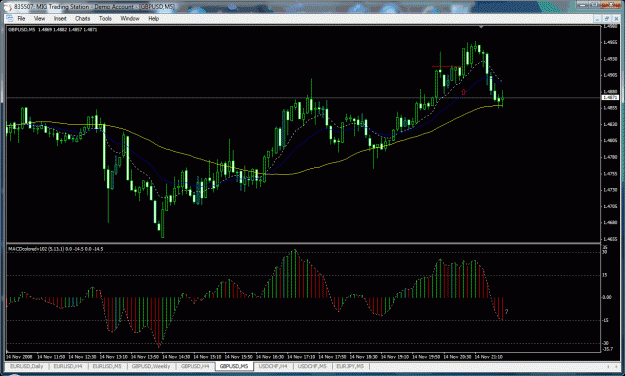Click the question mark beside last MACD bar
This screenshot has width=625, height=376.
(507, 311)
